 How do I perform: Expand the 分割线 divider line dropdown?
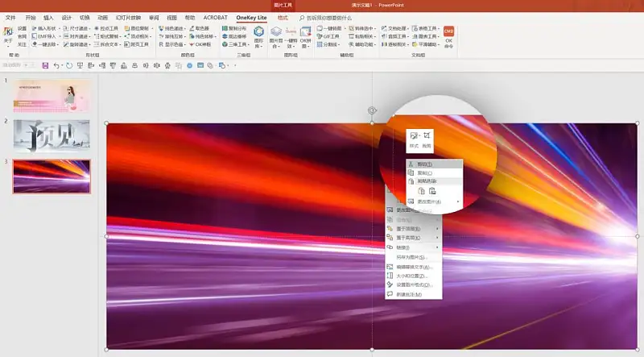[x=339, y=44]
